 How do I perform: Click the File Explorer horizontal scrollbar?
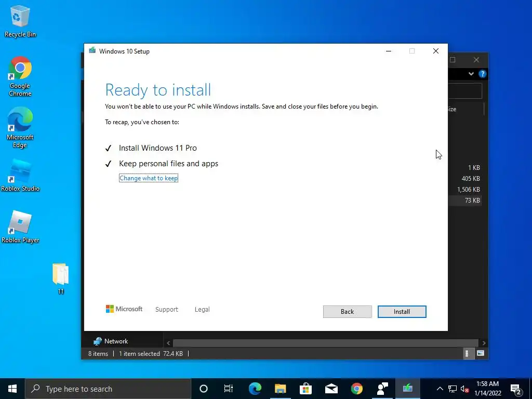[x=325, y=343]
